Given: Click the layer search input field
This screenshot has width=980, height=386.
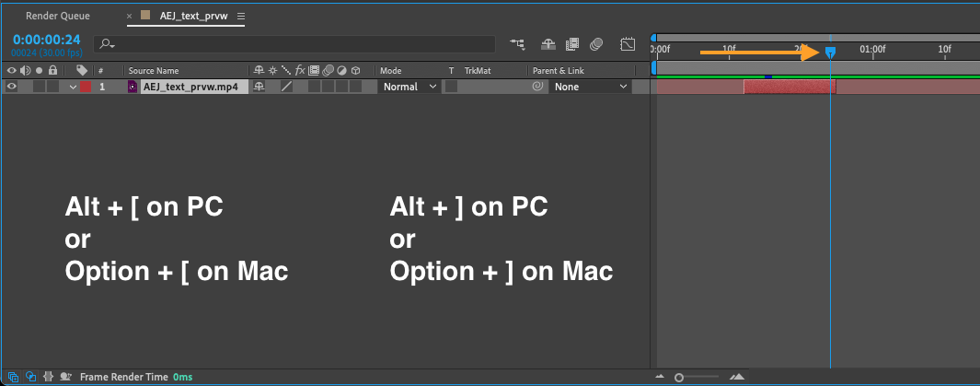Looking at the screenshot, I should coord(294,44).
